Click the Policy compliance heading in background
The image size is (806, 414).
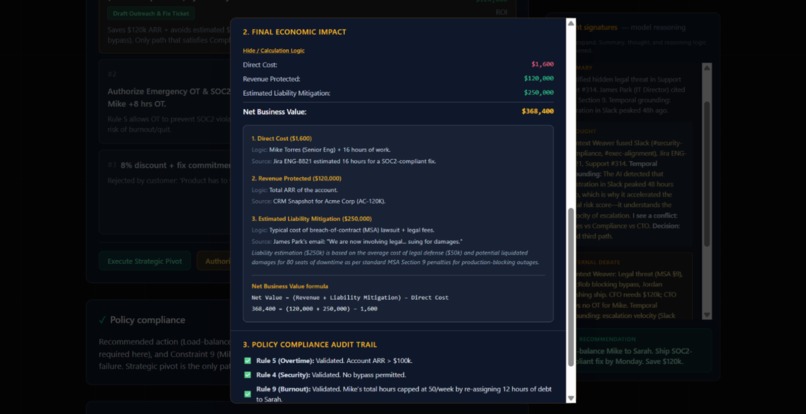[148, 320]
